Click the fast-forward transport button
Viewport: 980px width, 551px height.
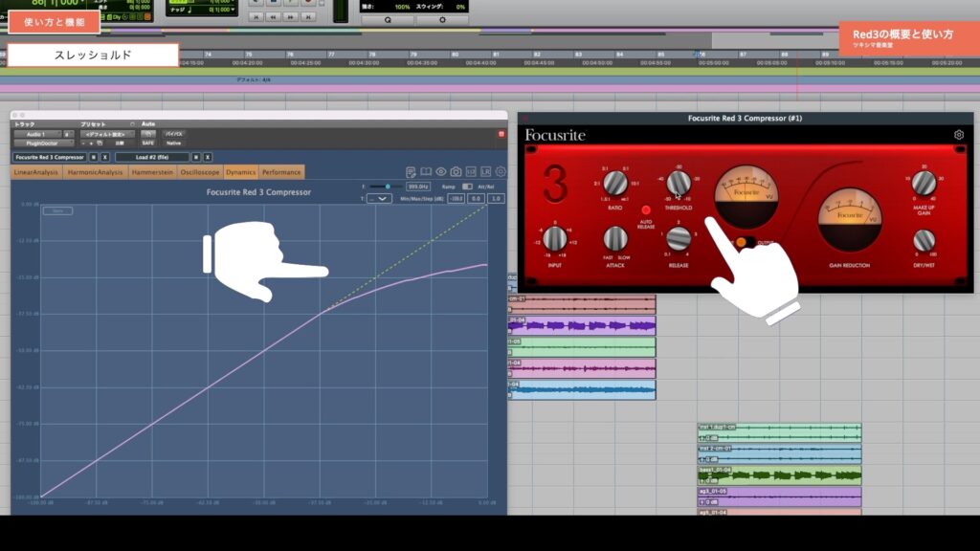tap(290, 17)
